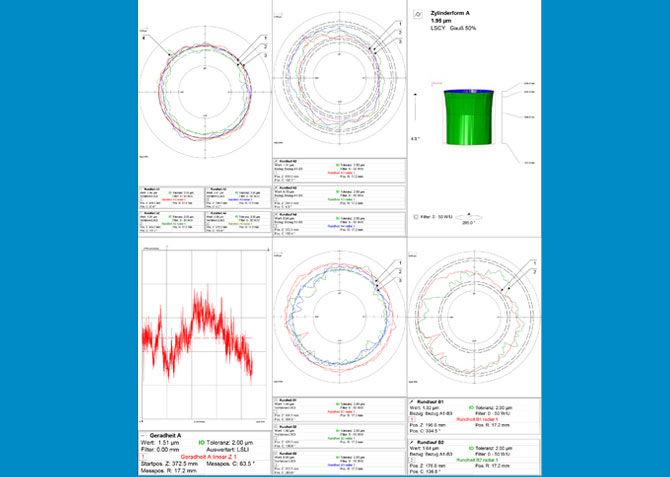The image size is (670, 477).
Task: Toggle the Filter 0 - 50 W/U checkbox
Action: [x=415, y=216]
